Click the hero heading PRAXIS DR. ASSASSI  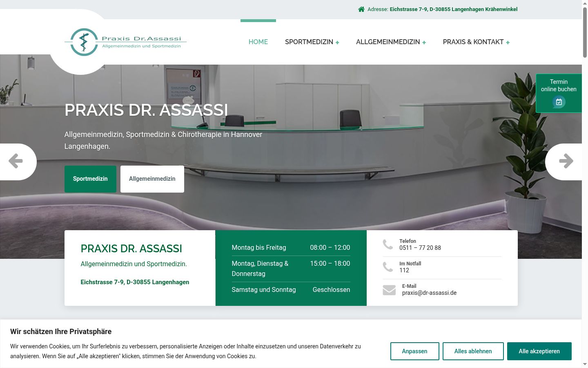tap(146, 110)
